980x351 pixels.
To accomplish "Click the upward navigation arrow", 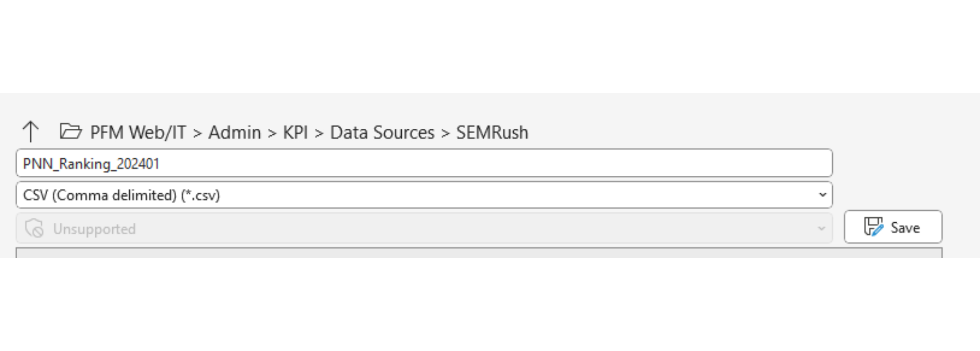I will pos(32,132).
